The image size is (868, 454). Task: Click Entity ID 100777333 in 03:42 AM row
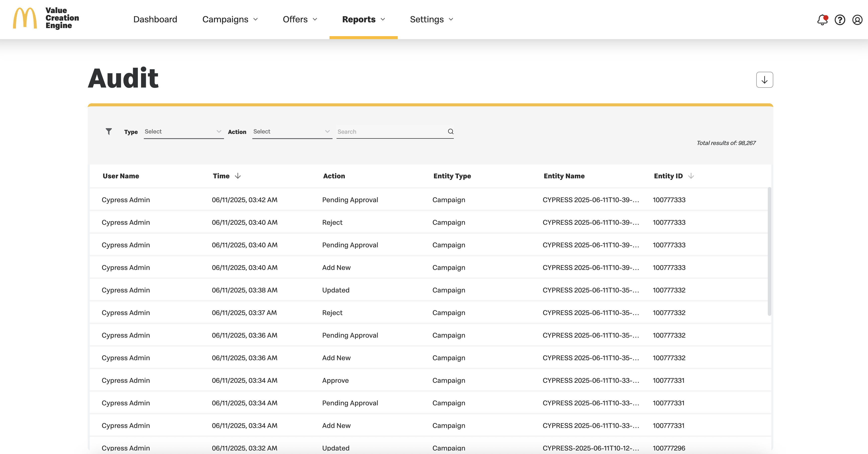(x=669, y=200)
